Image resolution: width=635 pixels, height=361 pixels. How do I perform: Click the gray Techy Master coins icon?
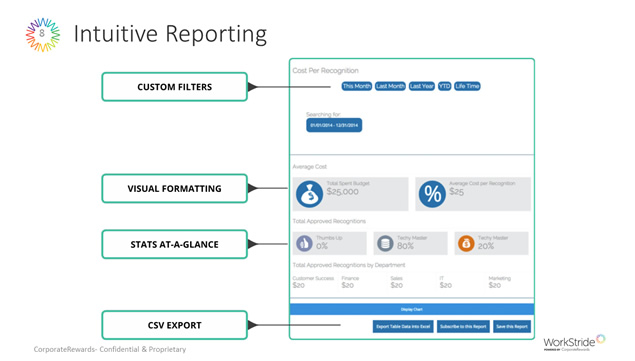[385, 243]
